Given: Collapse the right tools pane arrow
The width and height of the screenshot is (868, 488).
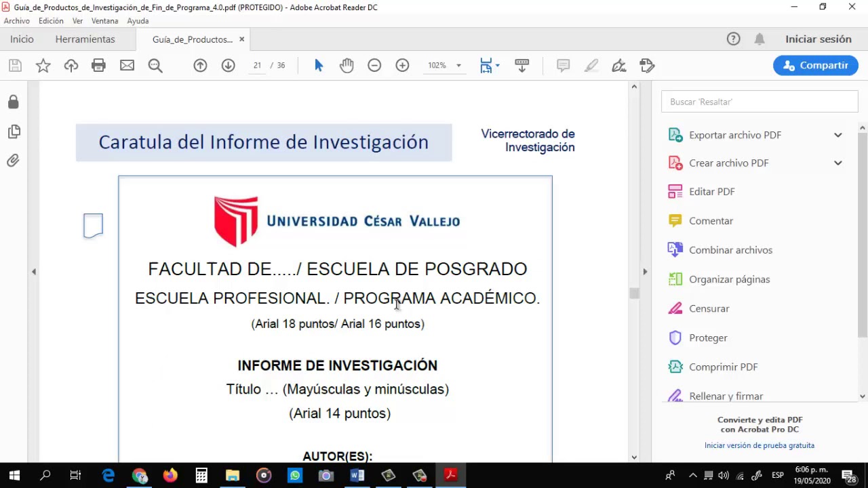Looking at the screenshot, I should (645, 272).
